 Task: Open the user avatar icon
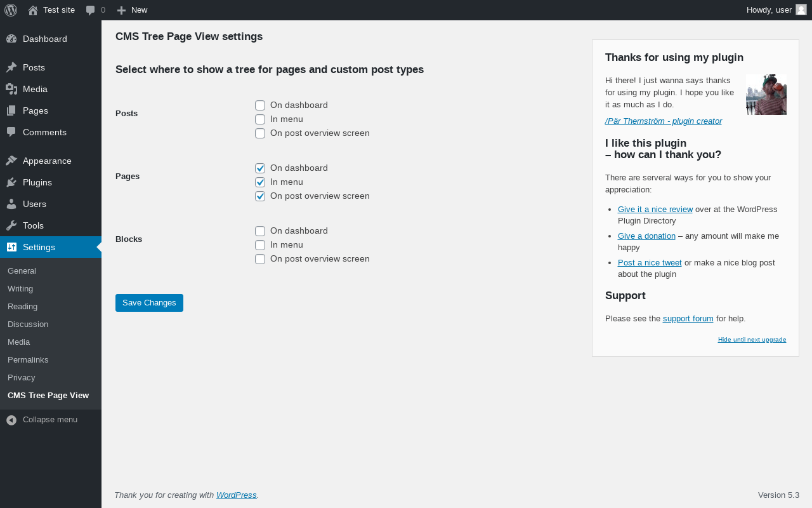pyautogui.click(x=801, y=10)
